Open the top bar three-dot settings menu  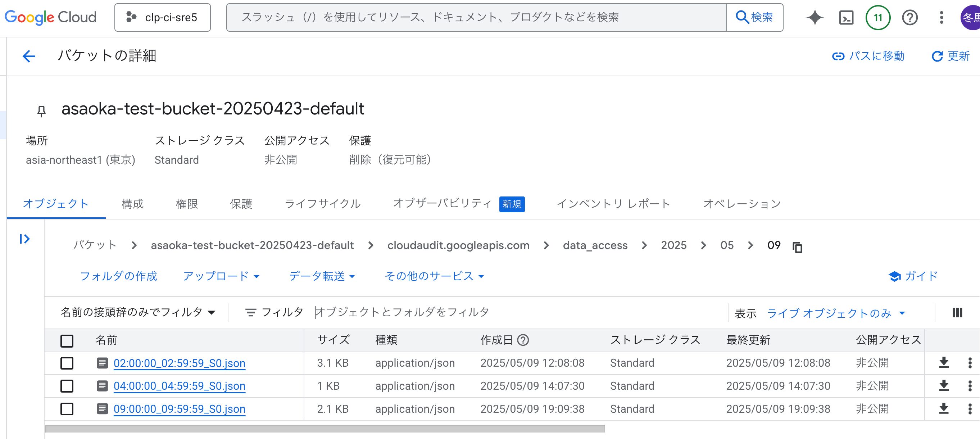941,18
